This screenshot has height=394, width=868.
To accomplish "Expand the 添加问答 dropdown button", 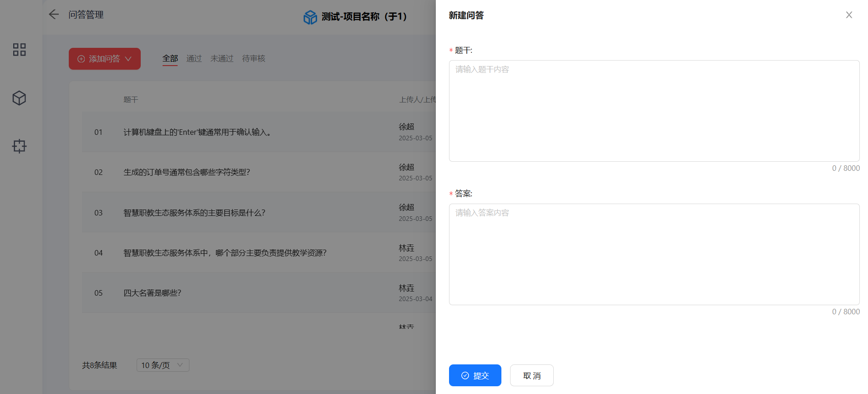I will tap(105, 59).
